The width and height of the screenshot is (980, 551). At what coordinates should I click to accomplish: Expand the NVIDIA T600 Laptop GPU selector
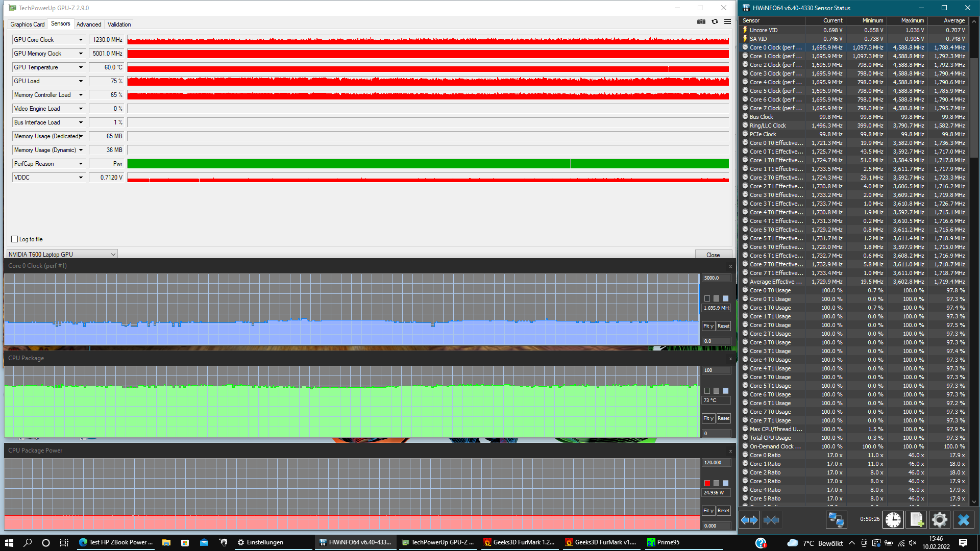pyautogui.click(x=113, y=255)
